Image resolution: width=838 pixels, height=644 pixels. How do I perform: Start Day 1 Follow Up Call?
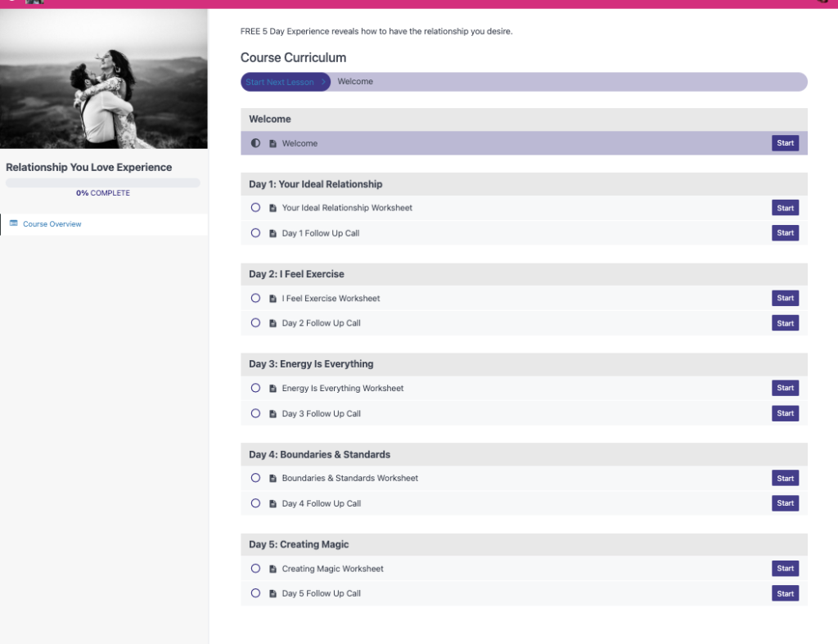click(785, 233)
